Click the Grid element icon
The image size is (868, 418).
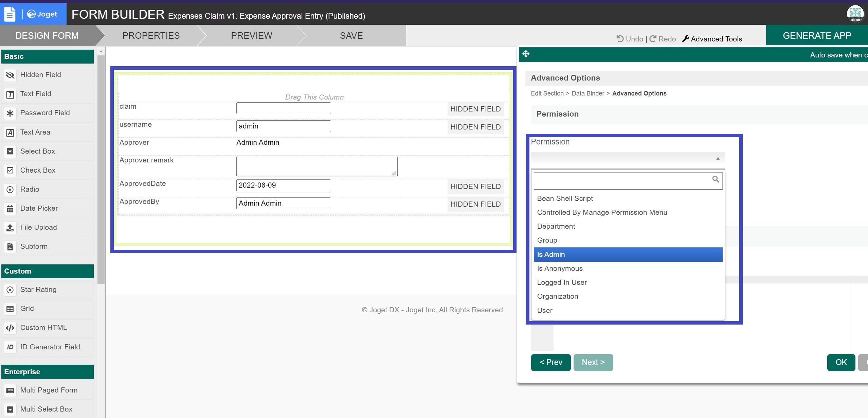(10, 309)
